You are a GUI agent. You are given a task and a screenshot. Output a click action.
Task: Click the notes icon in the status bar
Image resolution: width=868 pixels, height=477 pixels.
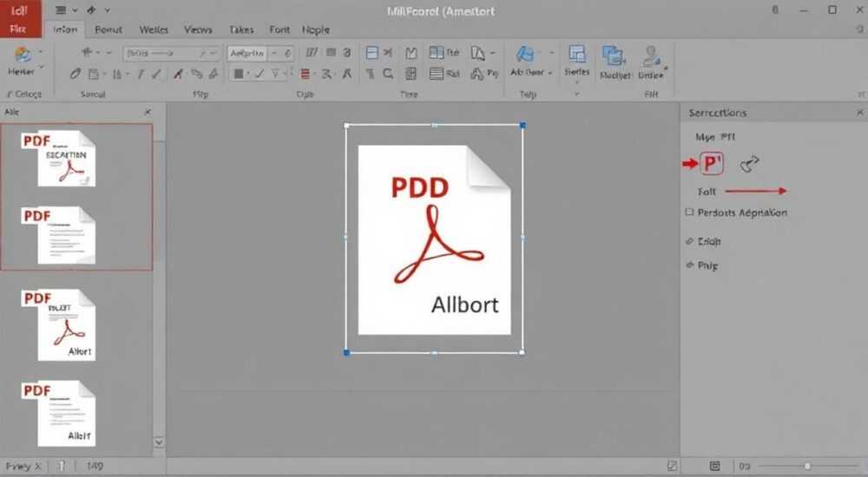(672, 466)
